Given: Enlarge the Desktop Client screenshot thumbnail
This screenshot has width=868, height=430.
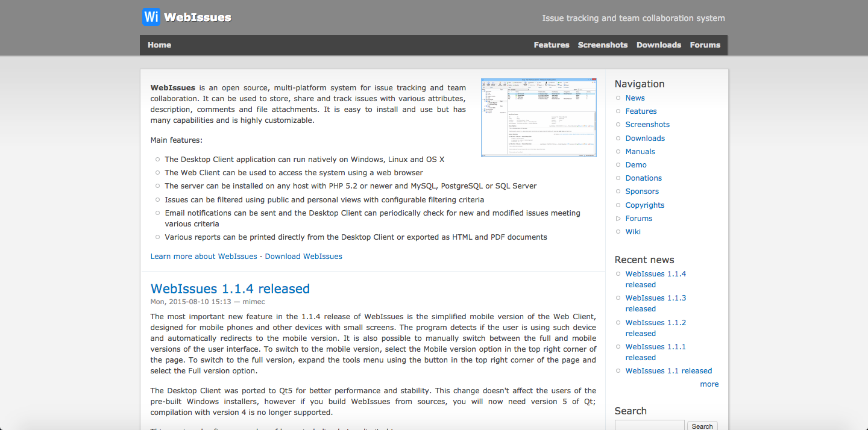Looking at the screenshot, I should [x=538, y=117].
